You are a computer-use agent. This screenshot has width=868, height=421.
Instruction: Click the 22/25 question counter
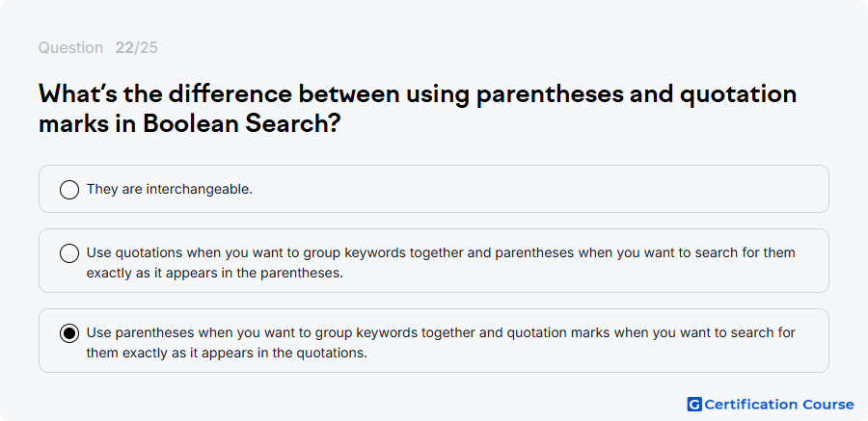(137, 48)
